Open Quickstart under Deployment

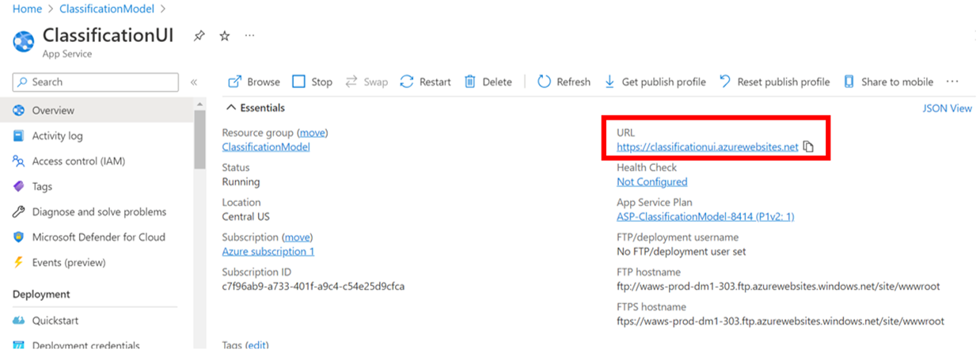pos(97,321)
